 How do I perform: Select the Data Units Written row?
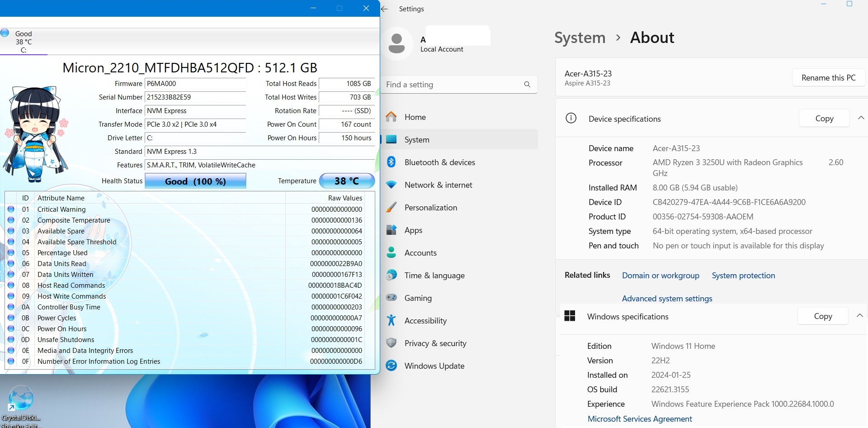pos(190,274)
